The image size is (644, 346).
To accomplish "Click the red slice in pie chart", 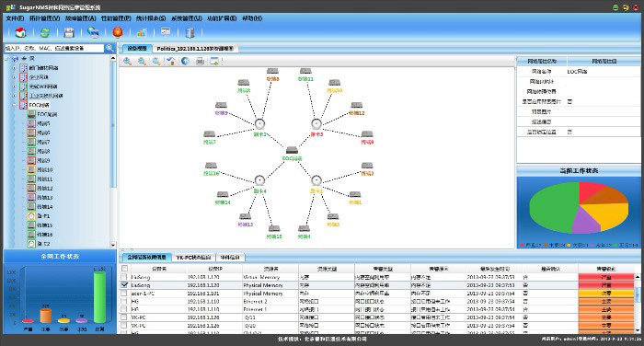I will [592, 191].
